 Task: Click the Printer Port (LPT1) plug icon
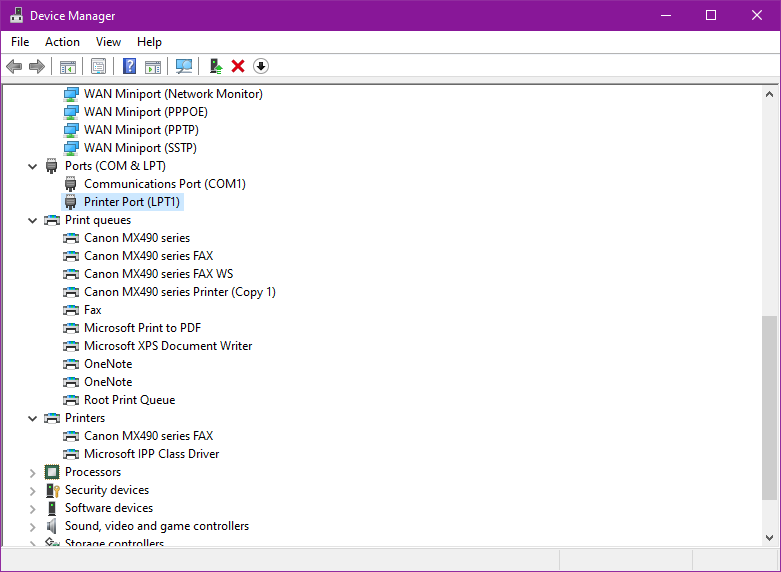pos(71,202)
